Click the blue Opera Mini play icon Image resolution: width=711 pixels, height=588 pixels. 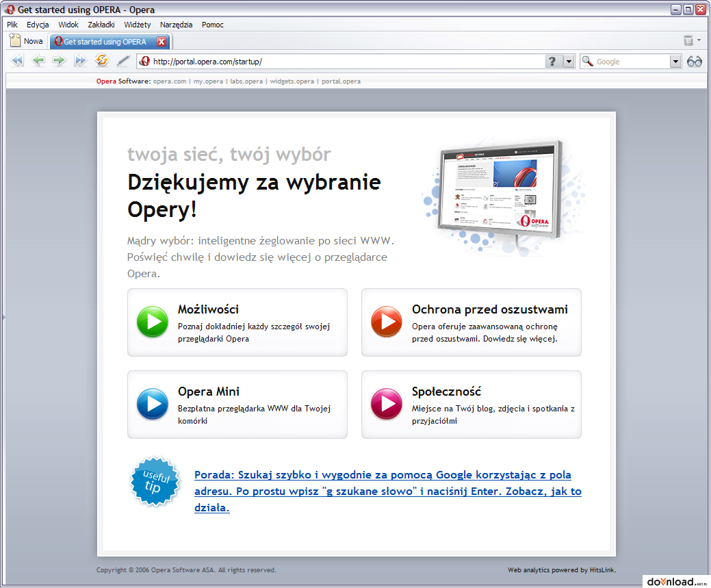153,404
